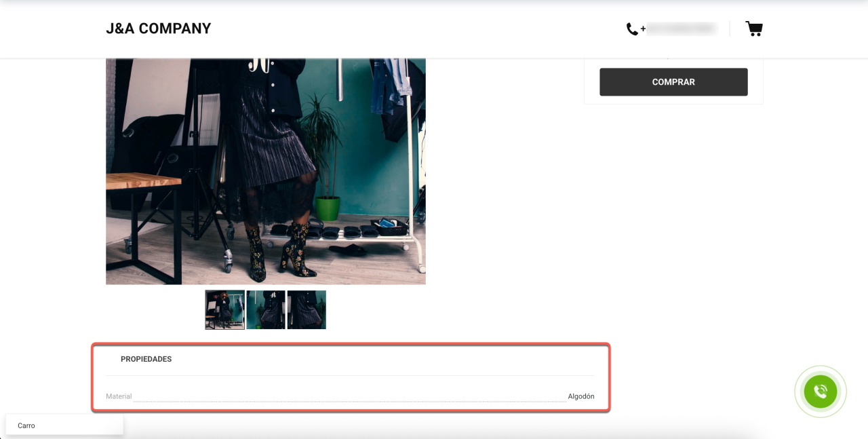
Task: Click the blurred phone number in header
Action: [x=682, y=28]
